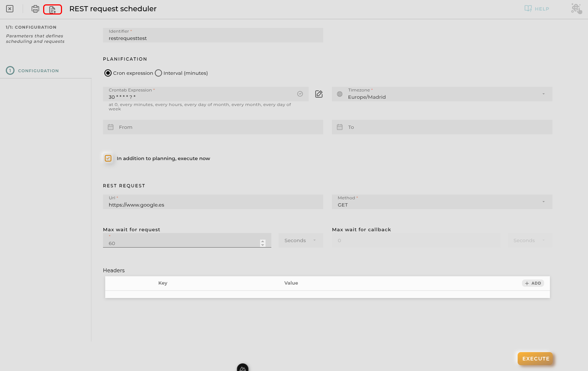588x371 pixels.
Task: Add a new header row
Action: click(533, 283)
